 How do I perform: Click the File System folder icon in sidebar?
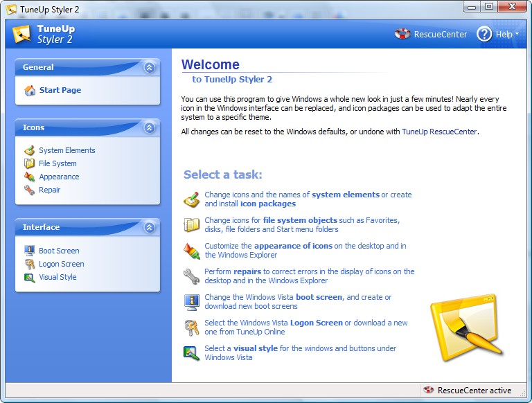(x=29, y=163)
